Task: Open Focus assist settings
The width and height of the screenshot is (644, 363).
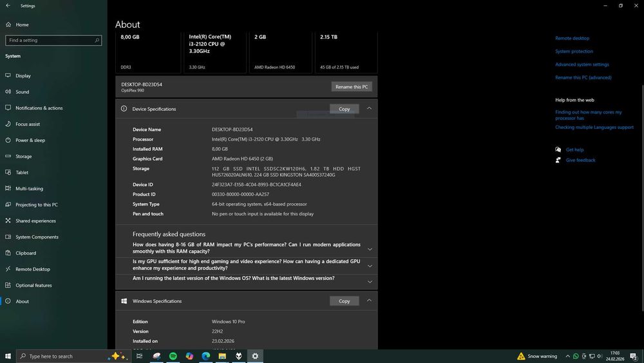Action: click(28, 124)
